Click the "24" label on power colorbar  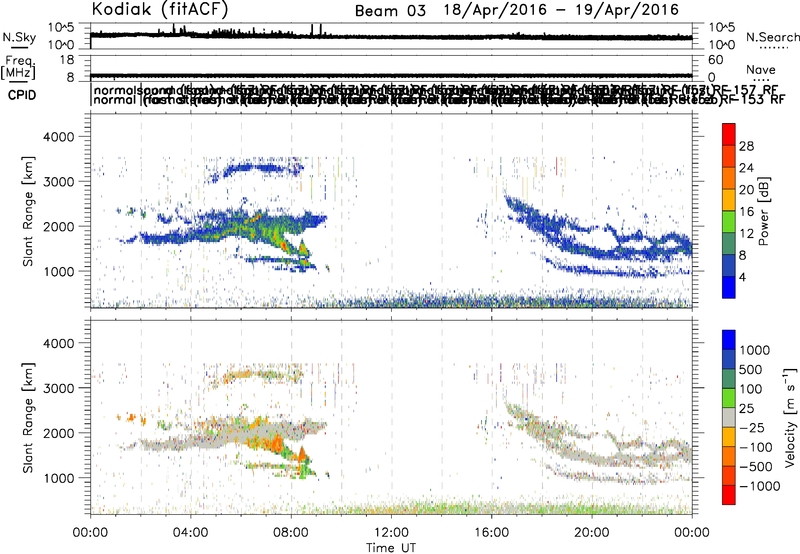coord(746,168)
